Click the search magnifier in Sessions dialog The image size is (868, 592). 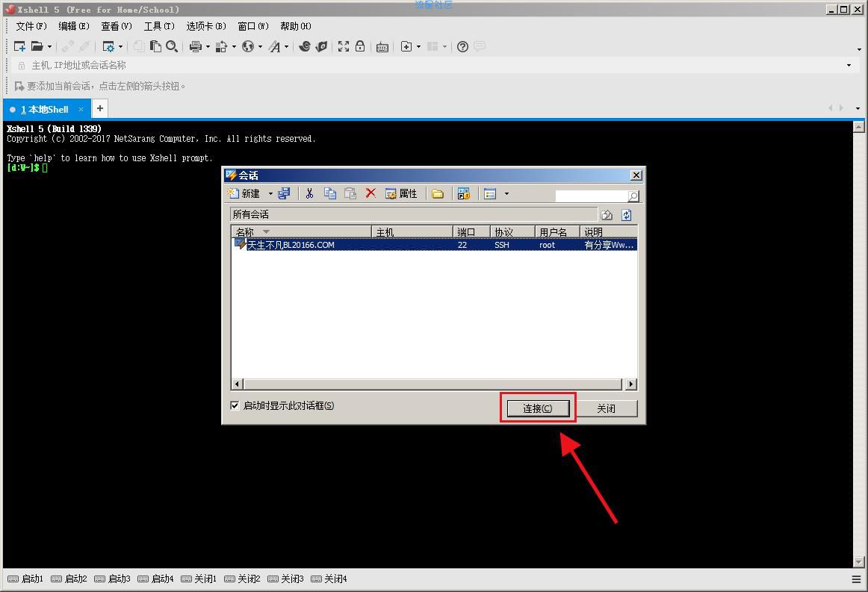[x=633, y=196]
